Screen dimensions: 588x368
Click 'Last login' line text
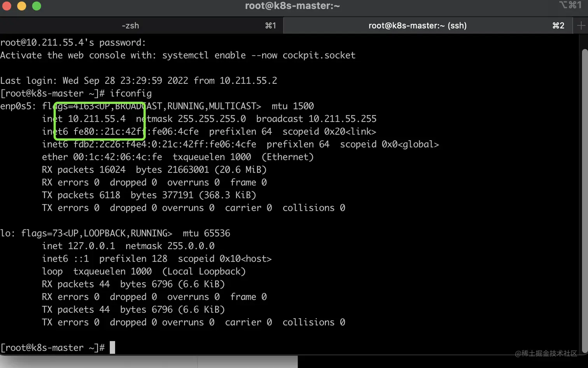pos(138,81)
